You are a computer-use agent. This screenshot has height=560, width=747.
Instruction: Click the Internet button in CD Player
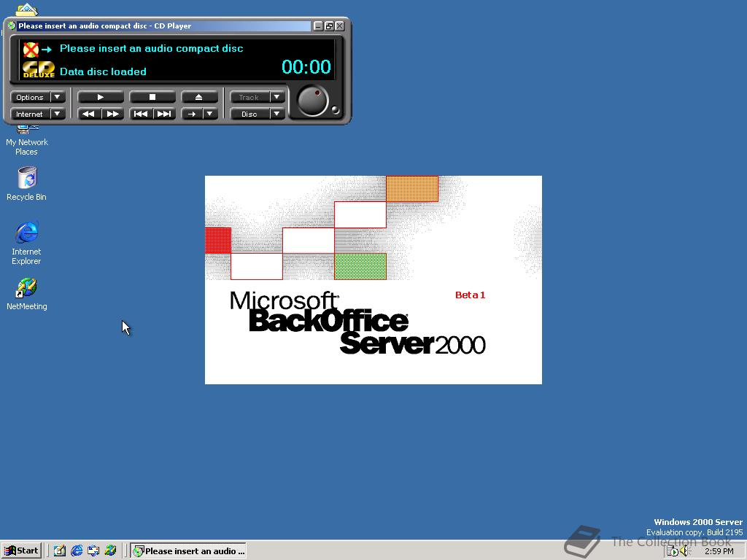pyautogui.click(x=30, y=114)
